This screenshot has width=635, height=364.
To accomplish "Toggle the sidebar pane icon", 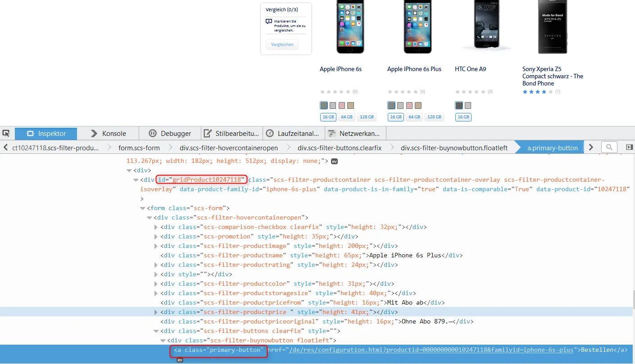I will point(629,147).
